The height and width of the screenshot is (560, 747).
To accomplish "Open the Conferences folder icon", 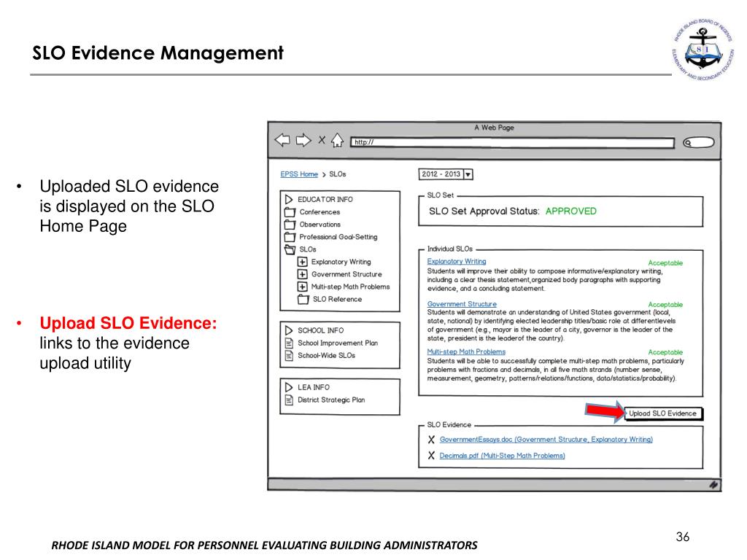I will click(290, 212).
